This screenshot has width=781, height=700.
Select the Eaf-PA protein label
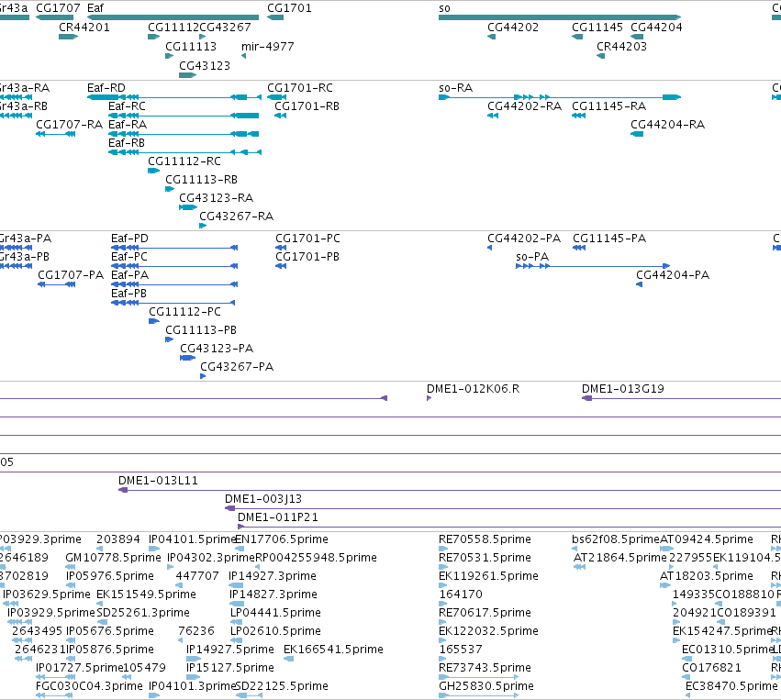point(130,276)
